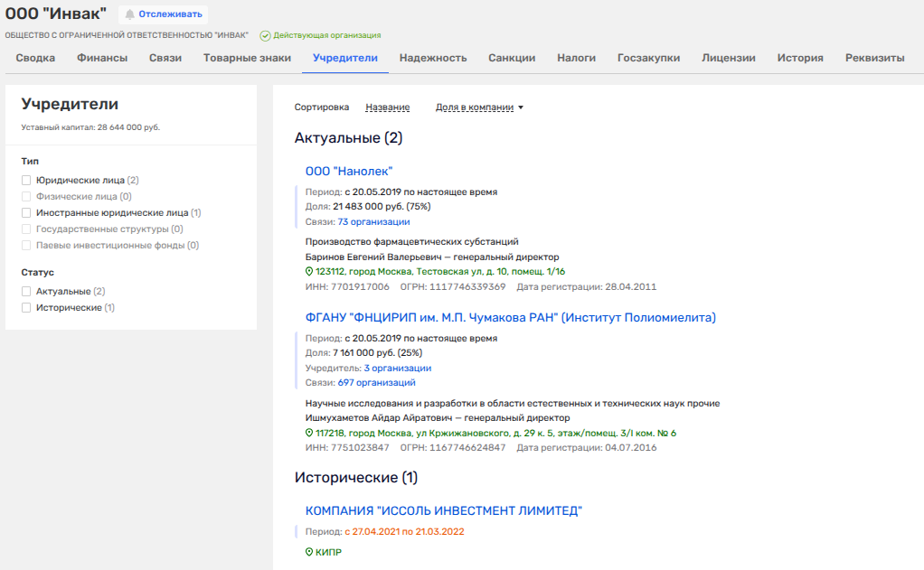Check the Юридические лица filter

coord(27,181)
